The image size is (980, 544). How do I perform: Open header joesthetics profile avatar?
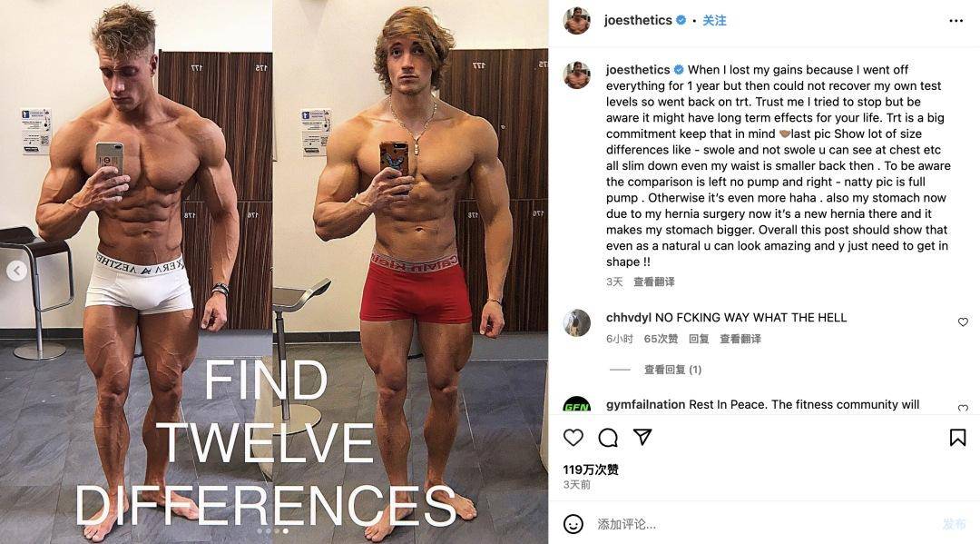[577, 21]
